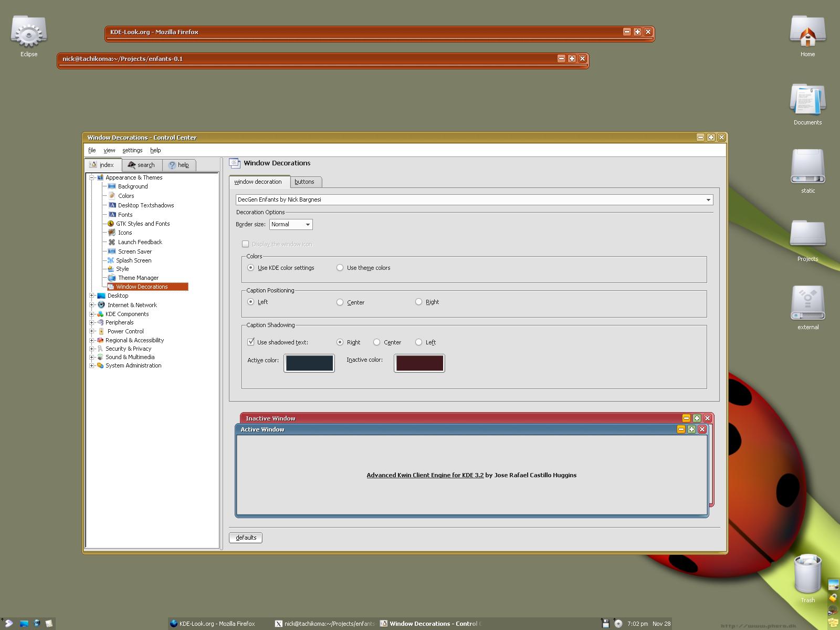Viewport: 840px width, 630px height.
Task: Click the defaults button
Action: click(246, 538)
